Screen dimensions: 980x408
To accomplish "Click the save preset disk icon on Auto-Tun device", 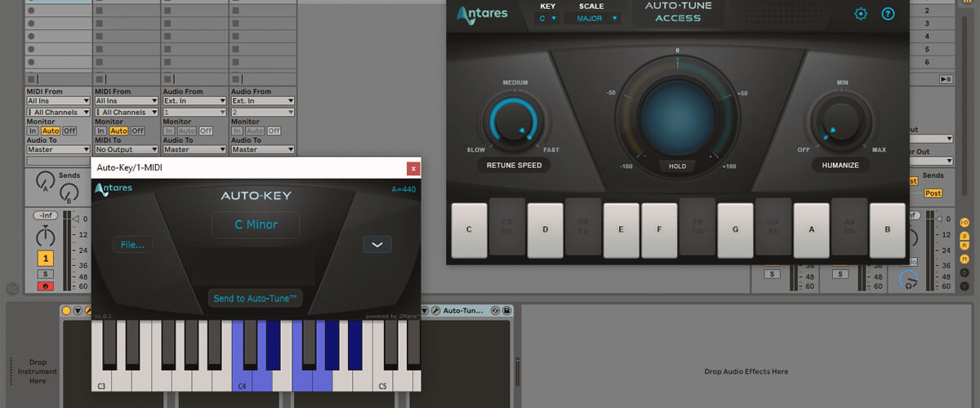I will (507, 311).
